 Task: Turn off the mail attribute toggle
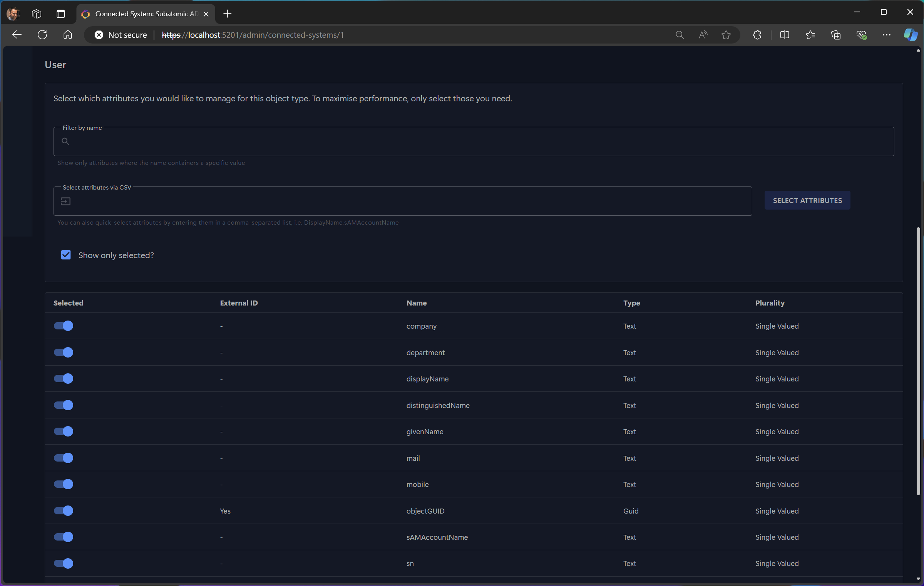tap(64, 458)
